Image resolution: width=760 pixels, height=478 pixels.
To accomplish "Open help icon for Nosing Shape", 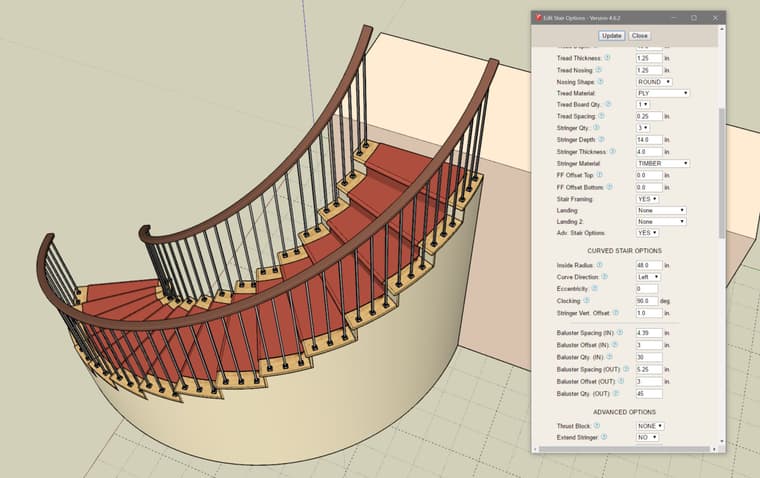I will click(x=601, y=81).
